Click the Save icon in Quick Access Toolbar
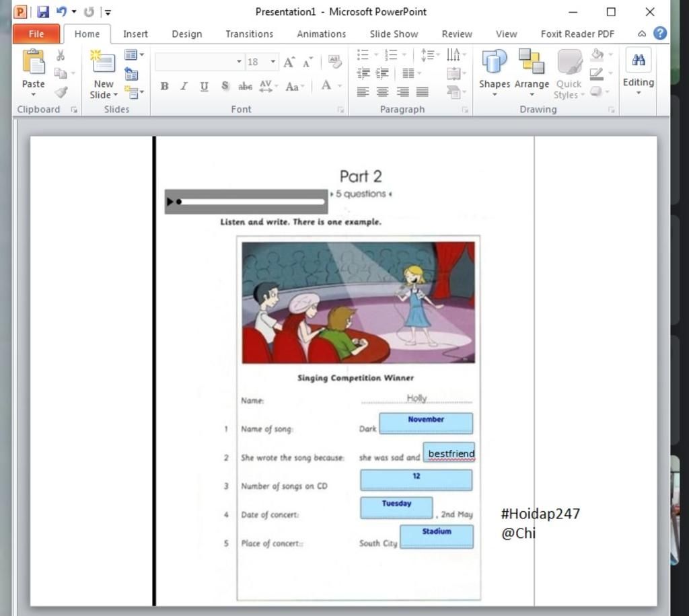Screen dimensions: 689x616 click(x=42, y=12)
